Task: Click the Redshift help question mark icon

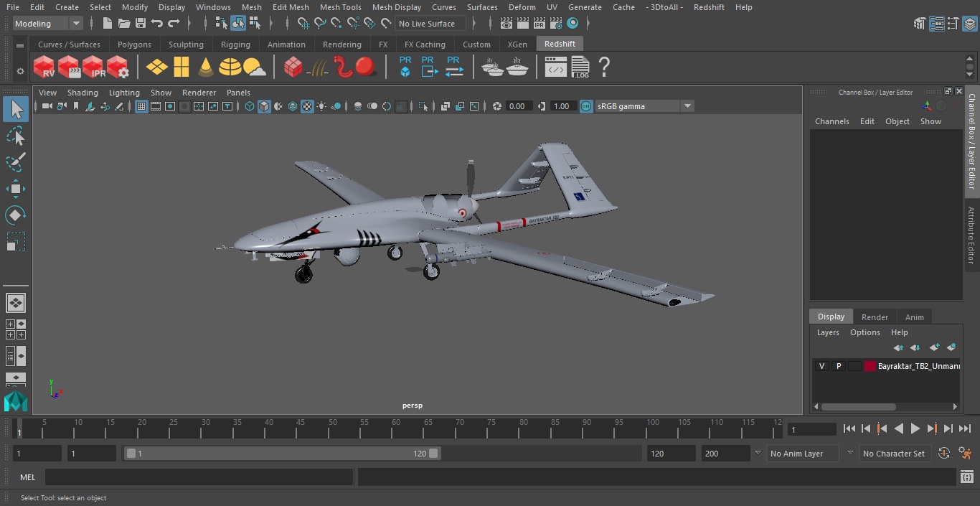Action: point(604,67)
